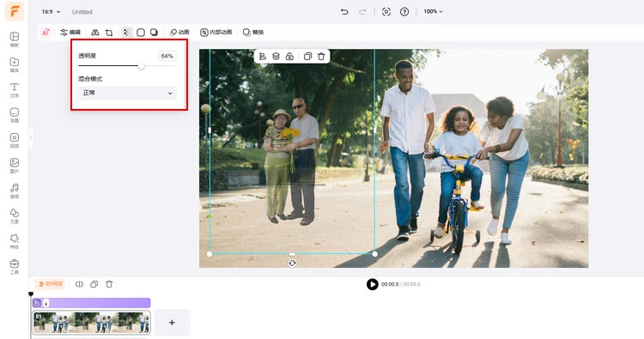644x339 pixels.
Task: Click the align icon in floating toolbar
Action: [x=263, y=57]
